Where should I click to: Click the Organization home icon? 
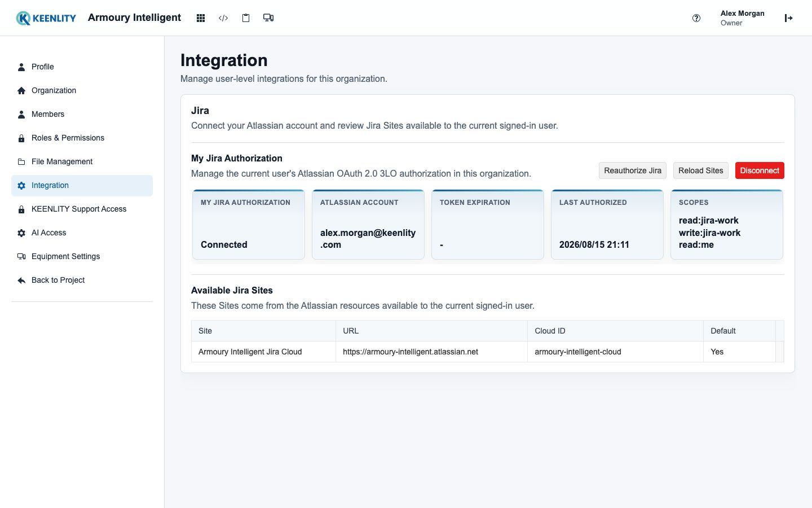pyautogui.click(x=21, y=90)
